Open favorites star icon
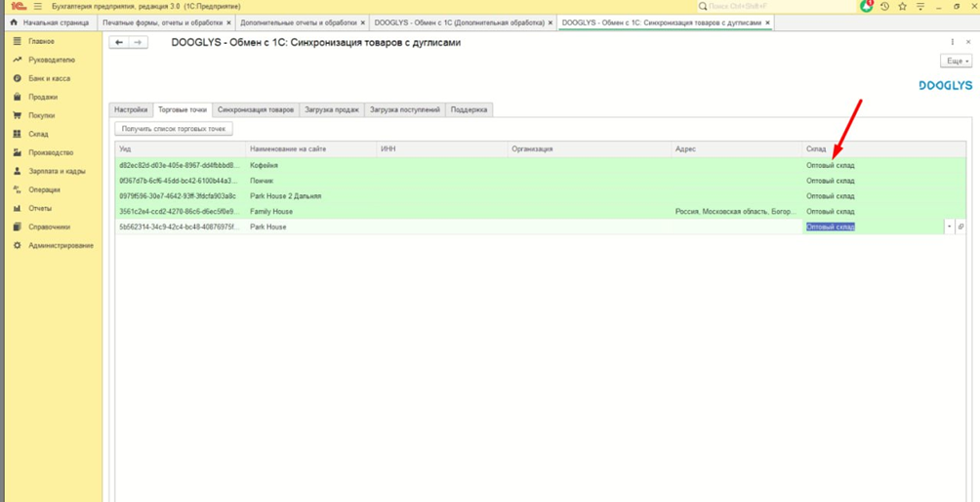980x502 pixels. 903,6
